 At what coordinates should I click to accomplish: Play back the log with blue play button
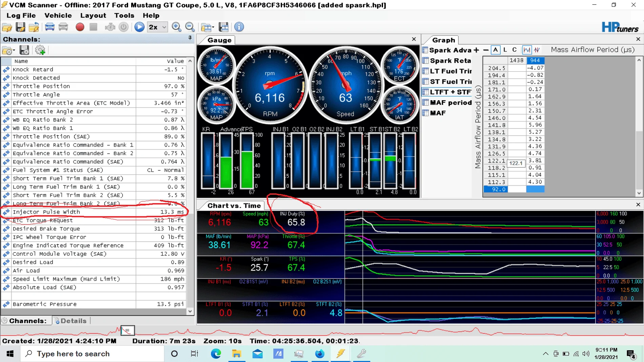[x=139, y=27]
